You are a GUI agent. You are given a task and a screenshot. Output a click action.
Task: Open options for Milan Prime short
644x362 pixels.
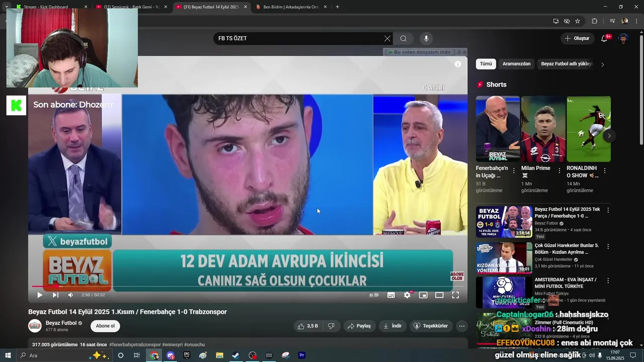point(559,171)
